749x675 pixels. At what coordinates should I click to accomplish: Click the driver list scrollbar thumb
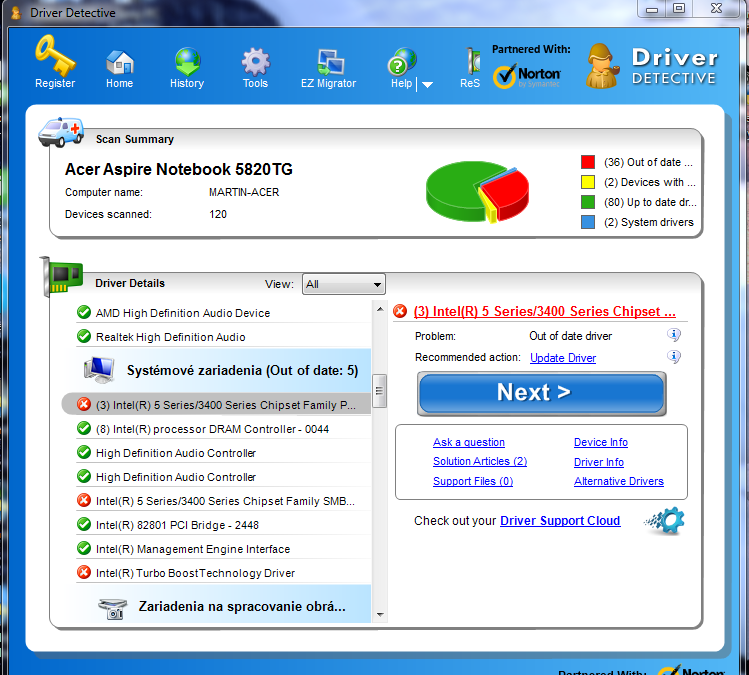point(379,391)
